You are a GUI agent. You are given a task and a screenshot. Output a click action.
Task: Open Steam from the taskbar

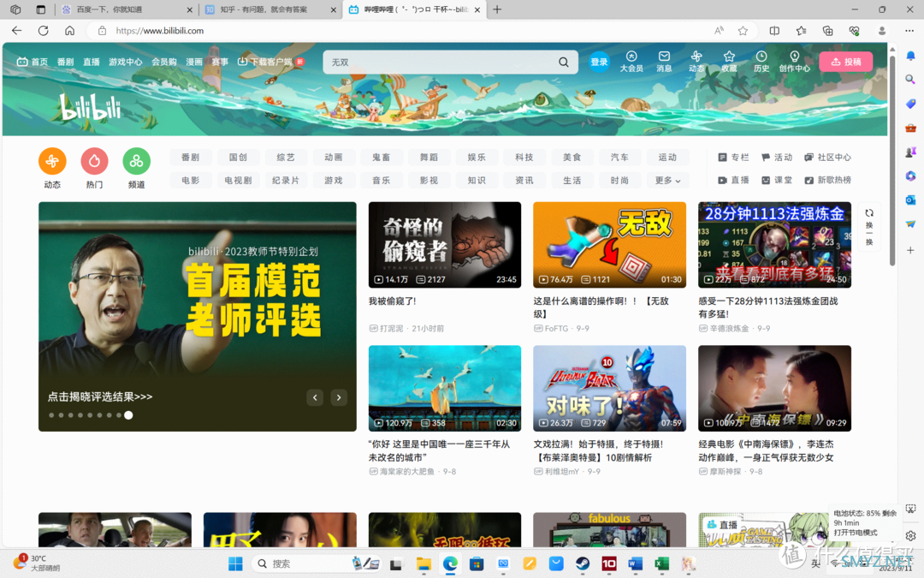click(x=583, y=563)
